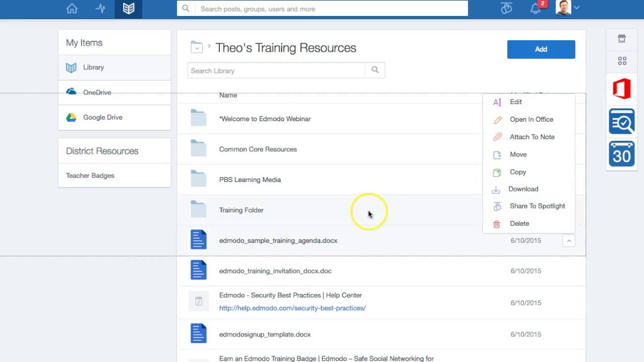This screenshot has height=362, width=644.
Task: Click the Common Core Resources folder icon
Action: [198, 148]
